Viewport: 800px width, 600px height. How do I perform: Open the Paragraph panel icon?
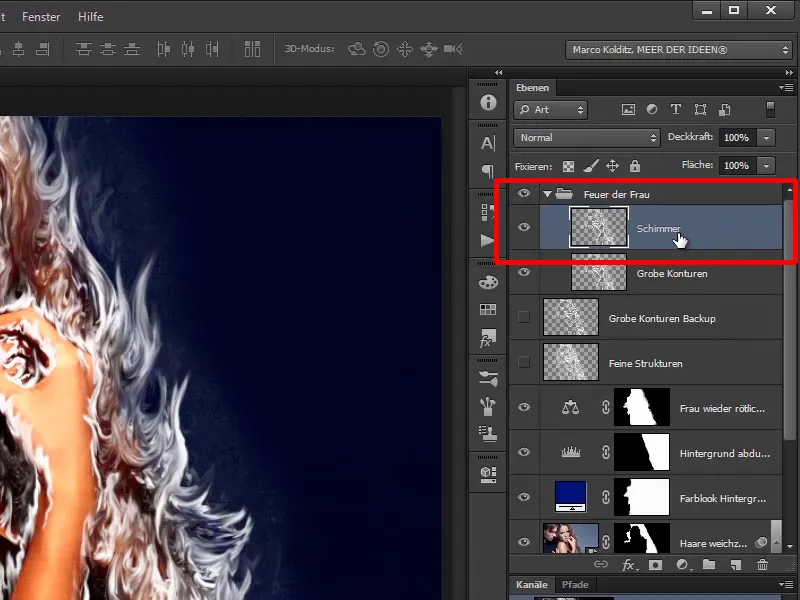tap(488, 171)
